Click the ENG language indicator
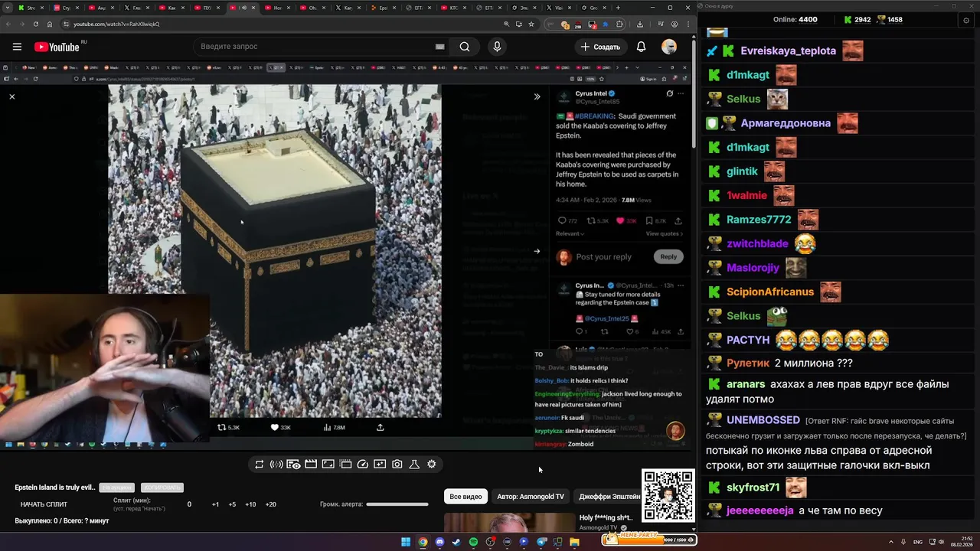This screenshot has width=980, height=551. (917, 543)
